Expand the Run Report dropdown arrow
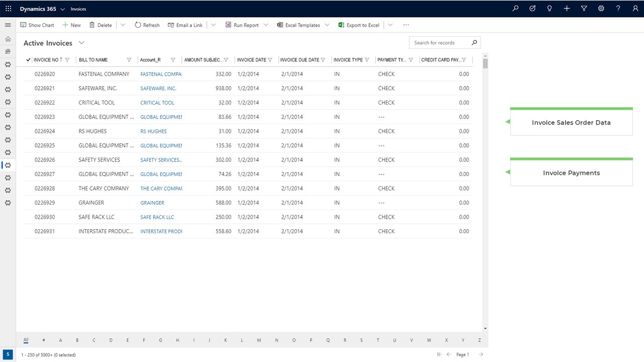 266,25
